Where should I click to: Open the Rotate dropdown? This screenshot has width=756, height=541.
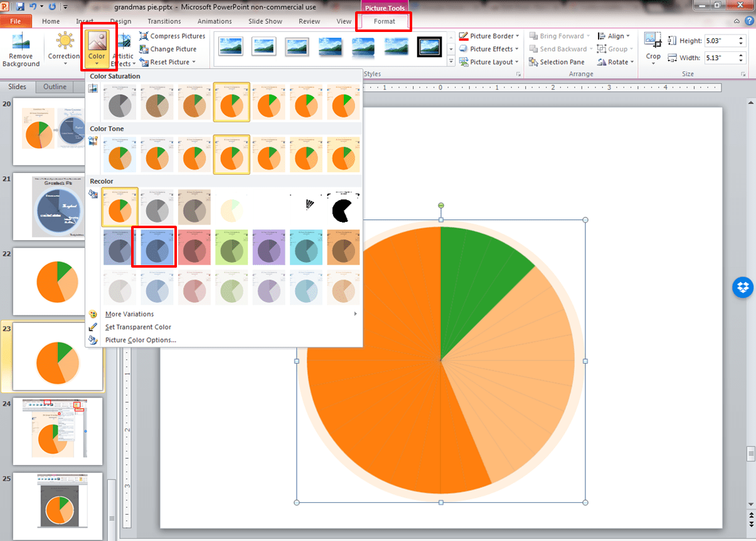click(x=616, y=62)
